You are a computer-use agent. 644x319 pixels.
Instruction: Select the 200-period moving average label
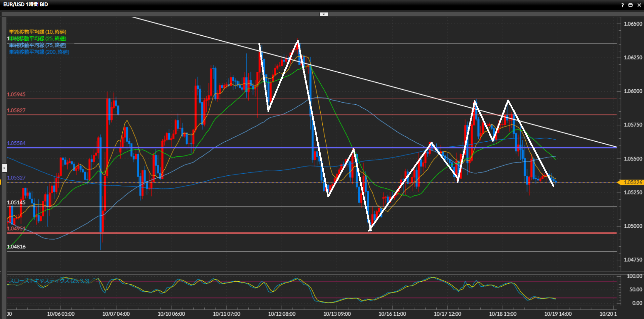tap(39, 52)
